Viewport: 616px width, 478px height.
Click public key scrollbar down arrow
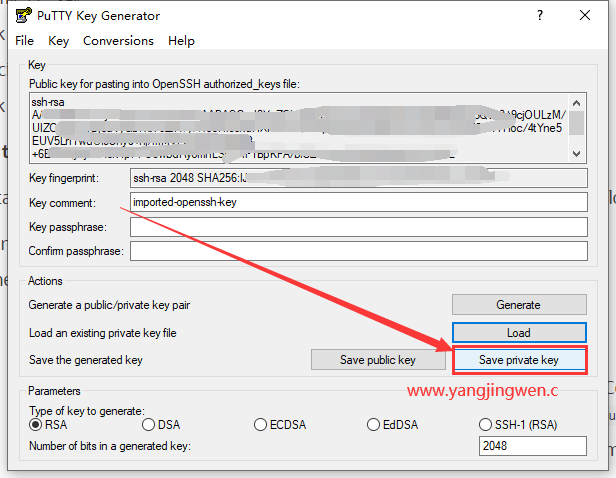(x=576, y=154)
